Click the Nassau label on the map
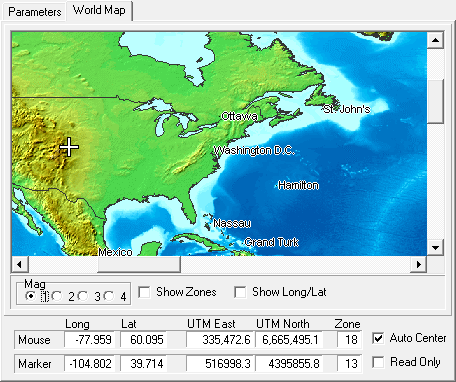Image resolution: width=456 pixels, height=382 pixels. point(232,223)
